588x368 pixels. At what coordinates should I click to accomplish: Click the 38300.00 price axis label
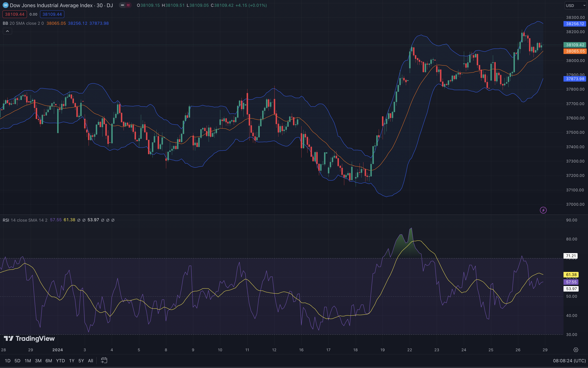(575, 17)
